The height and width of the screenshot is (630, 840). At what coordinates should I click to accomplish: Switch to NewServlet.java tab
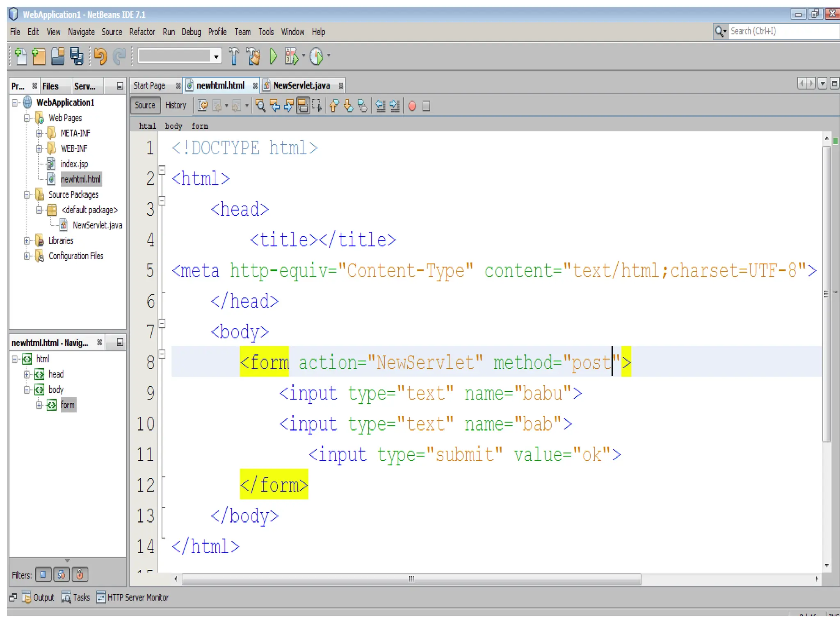point(301,85)
